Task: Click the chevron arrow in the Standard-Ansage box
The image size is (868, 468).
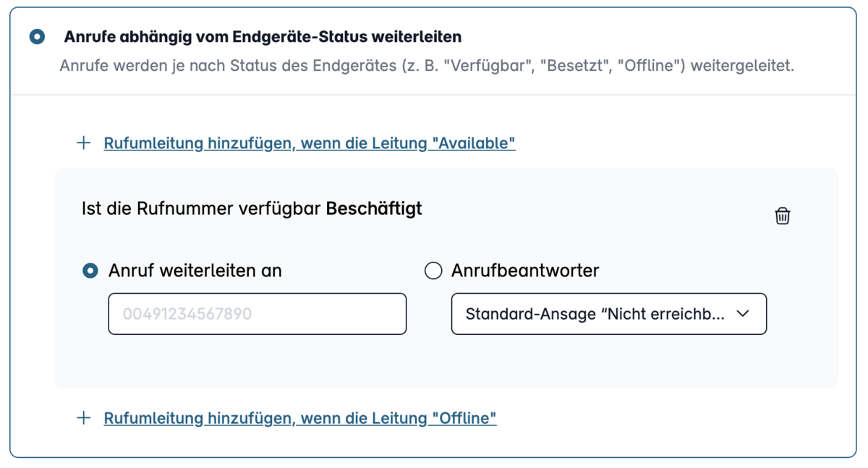Action: [x=743, y=314]
